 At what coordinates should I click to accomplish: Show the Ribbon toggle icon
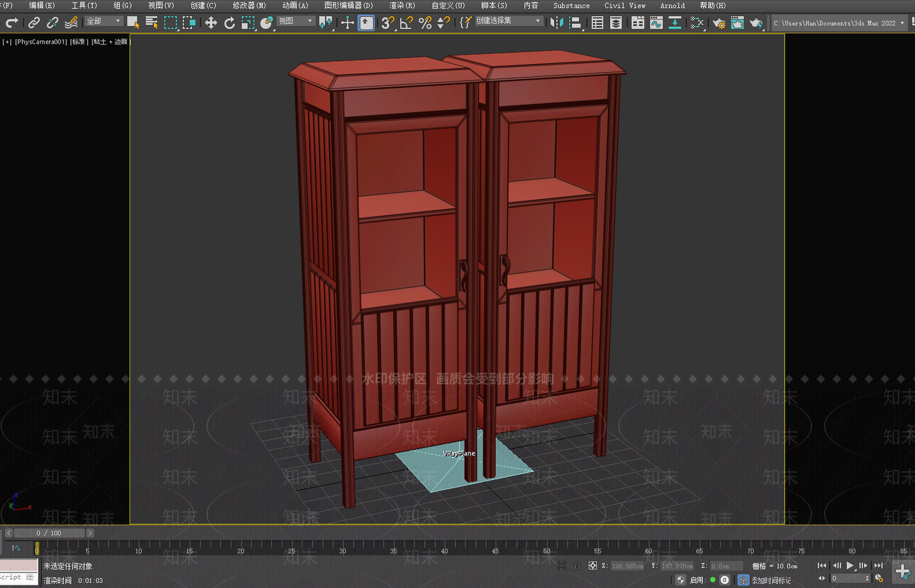point(638,23)
